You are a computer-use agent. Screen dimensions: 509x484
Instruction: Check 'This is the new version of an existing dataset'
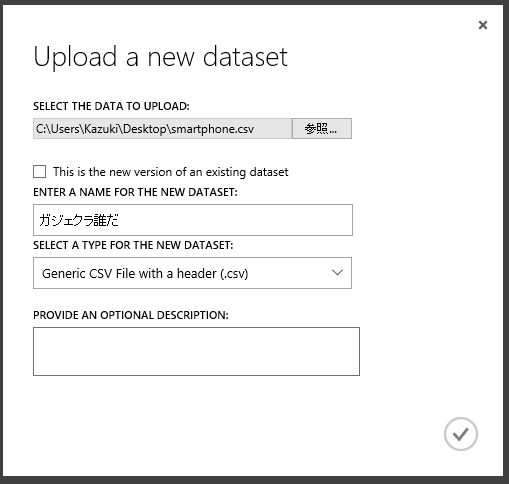40,172
